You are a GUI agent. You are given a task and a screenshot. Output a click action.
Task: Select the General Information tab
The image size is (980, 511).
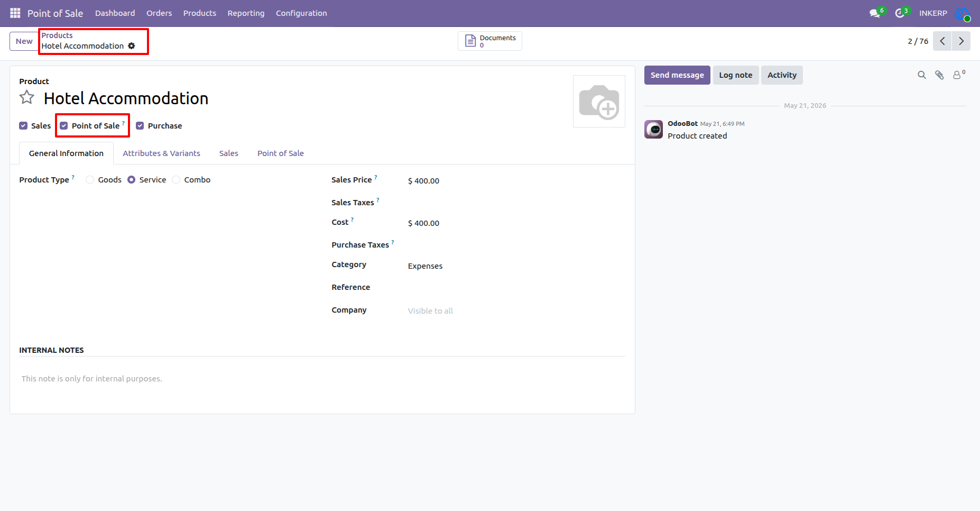66,153
